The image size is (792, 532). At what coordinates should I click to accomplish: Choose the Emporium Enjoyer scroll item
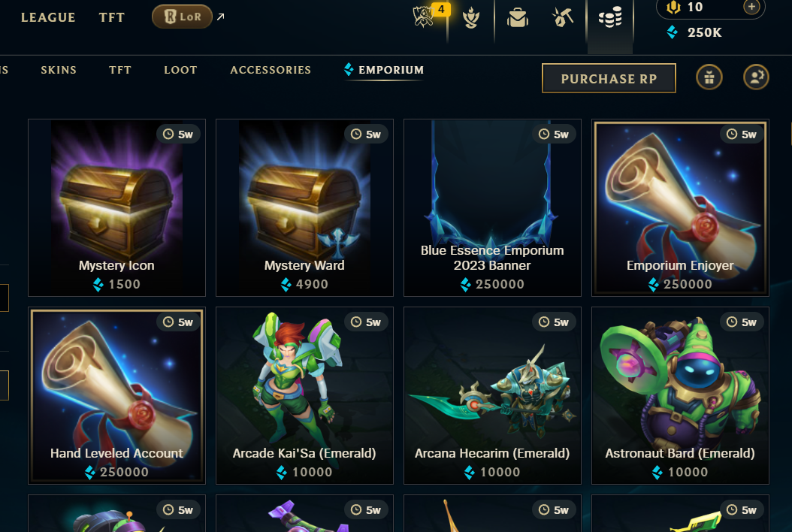tap(680, 207)
